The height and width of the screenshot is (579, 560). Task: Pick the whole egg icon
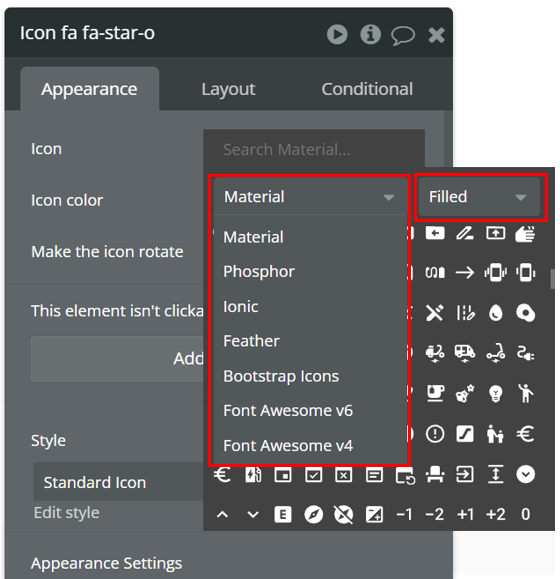(495, 313)
